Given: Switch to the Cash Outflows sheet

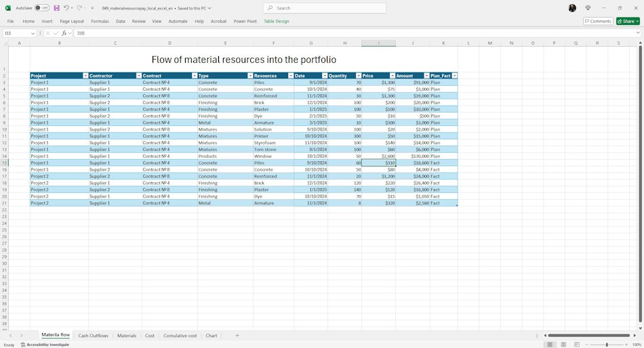Looking at the screenshot, I should point(94,336).
